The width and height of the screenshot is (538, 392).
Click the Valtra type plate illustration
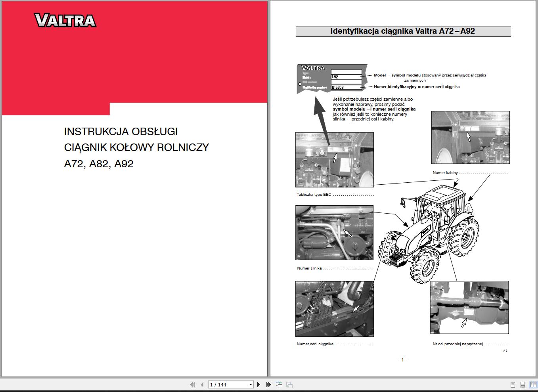[332, 79]
